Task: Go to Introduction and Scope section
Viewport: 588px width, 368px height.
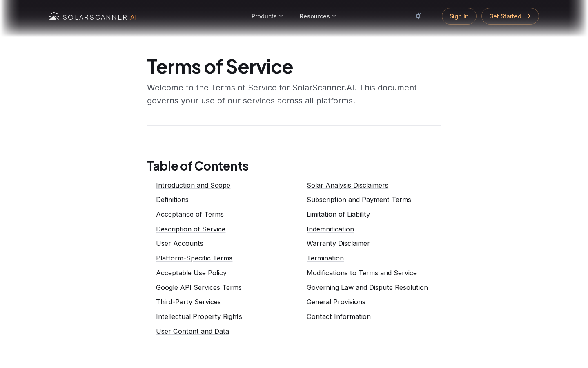Action: (193, 185)
